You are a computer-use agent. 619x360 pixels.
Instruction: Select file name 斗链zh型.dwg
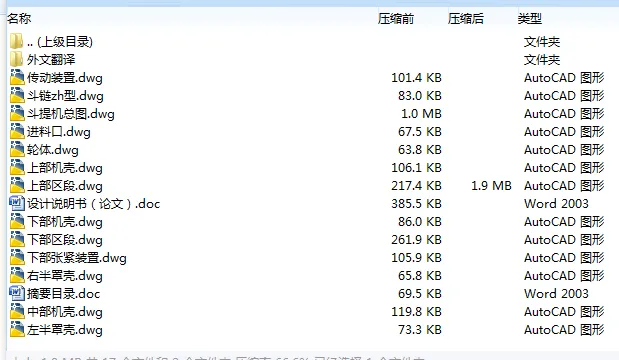pyautogui.click(x=65, y=96)
